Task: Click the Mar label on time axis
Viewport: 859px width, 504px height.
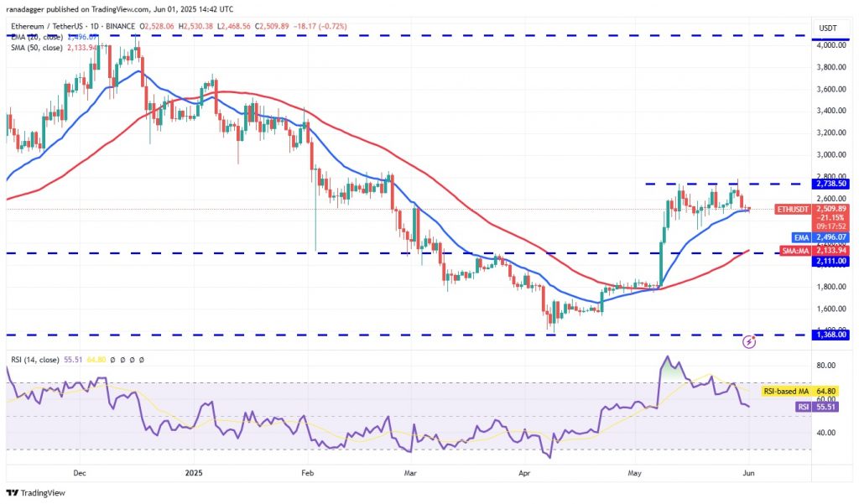Action: [x=410, y=473]
